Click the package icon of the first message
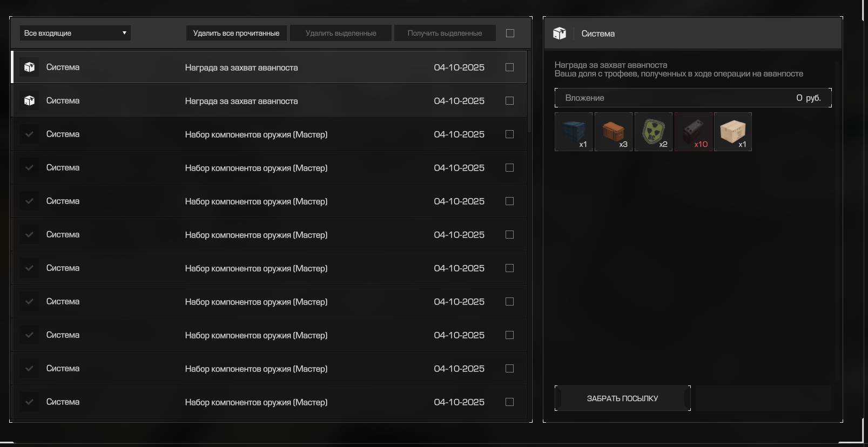This screenshot has height=447, width=868. pyautogui.click(x=29, y=67)
